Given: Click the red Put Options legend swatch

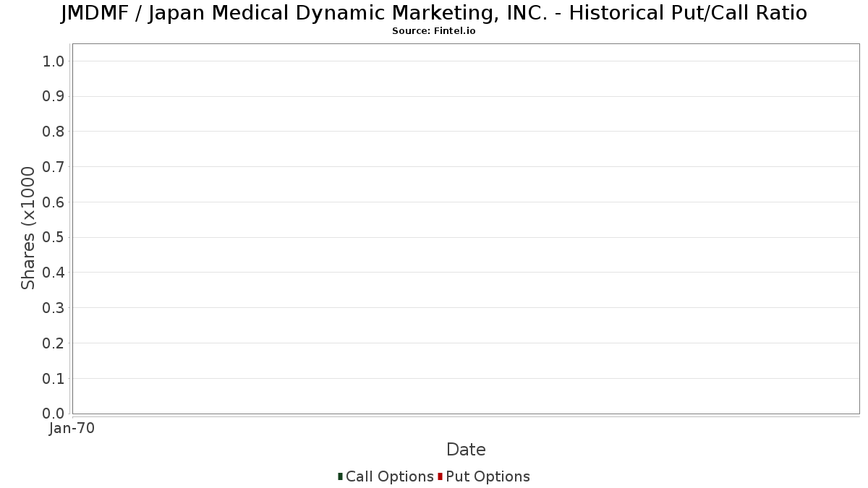Looking at the screenshot, I should coord(440,476).
